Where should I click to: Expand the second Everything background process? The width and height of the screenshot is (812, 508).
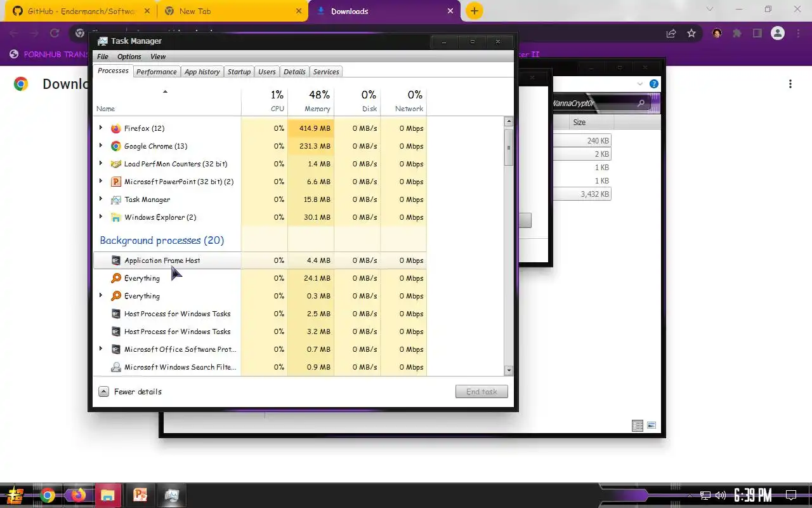(101, 296)
